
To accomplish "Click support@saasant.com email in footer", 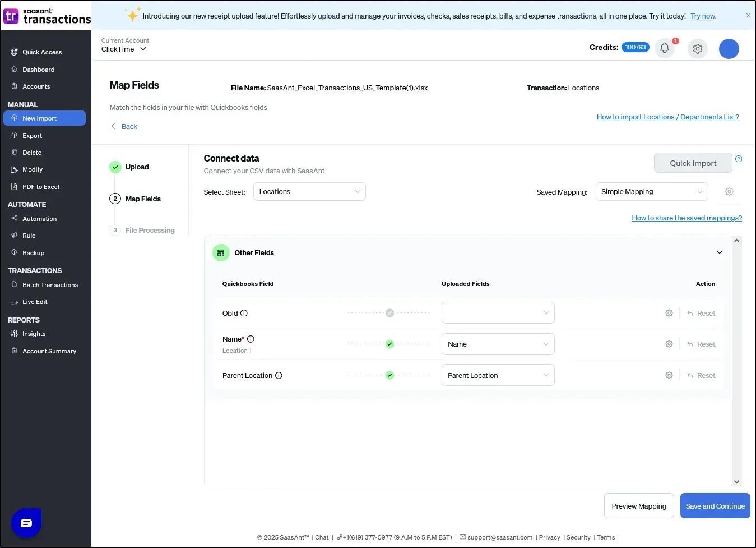I will (x=500, y=537).
